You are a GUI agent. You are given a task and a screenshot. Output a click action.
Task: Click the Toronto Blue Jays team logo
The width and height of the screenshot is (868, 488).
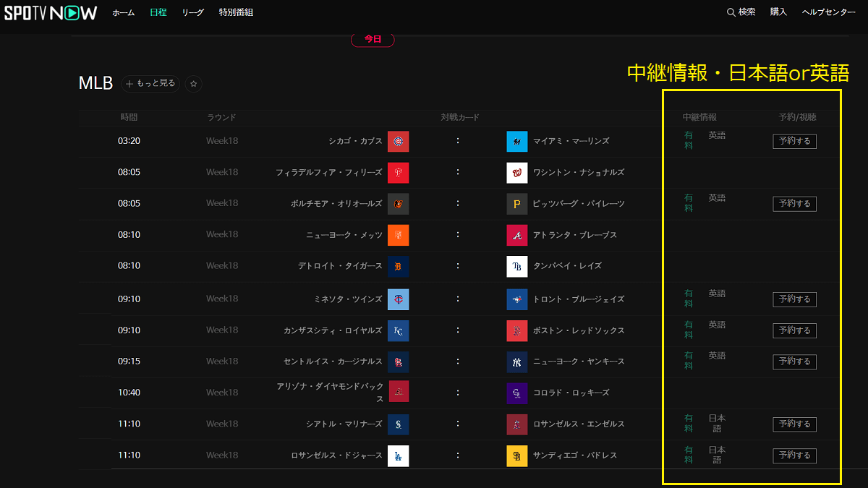[x=517, y=299]
